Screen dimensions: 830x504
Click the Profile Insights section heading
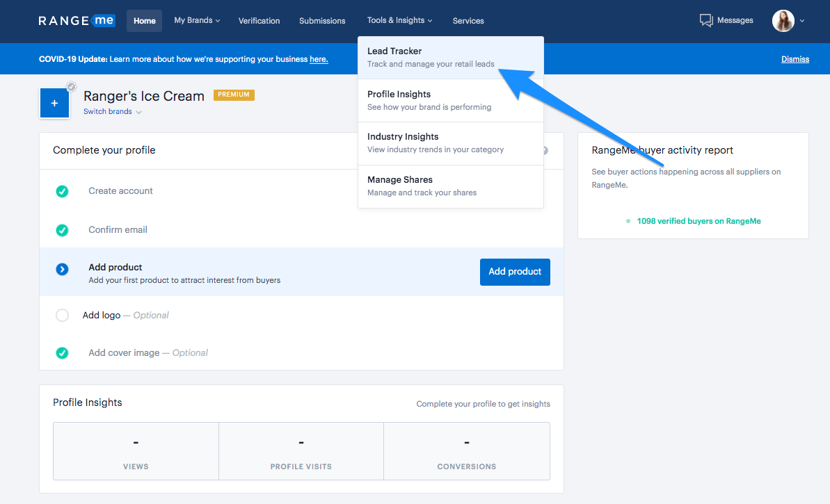(88, 403)
